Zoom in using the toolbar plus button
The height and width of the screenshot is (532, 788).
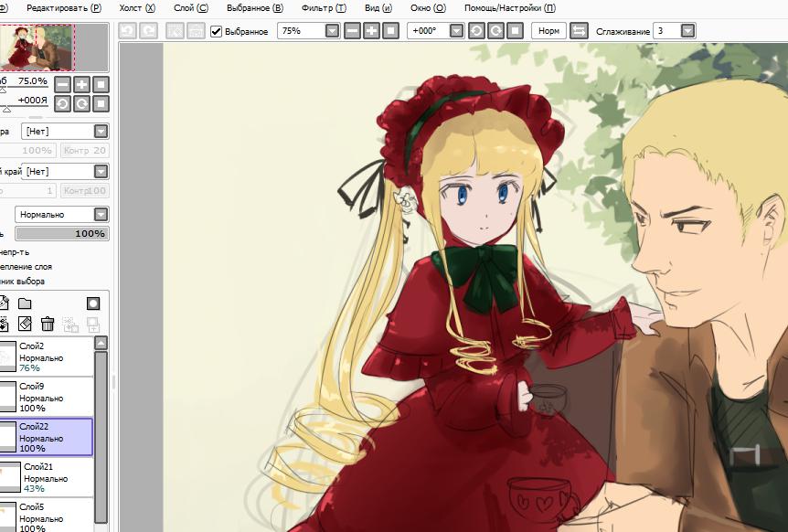point(371,31)
